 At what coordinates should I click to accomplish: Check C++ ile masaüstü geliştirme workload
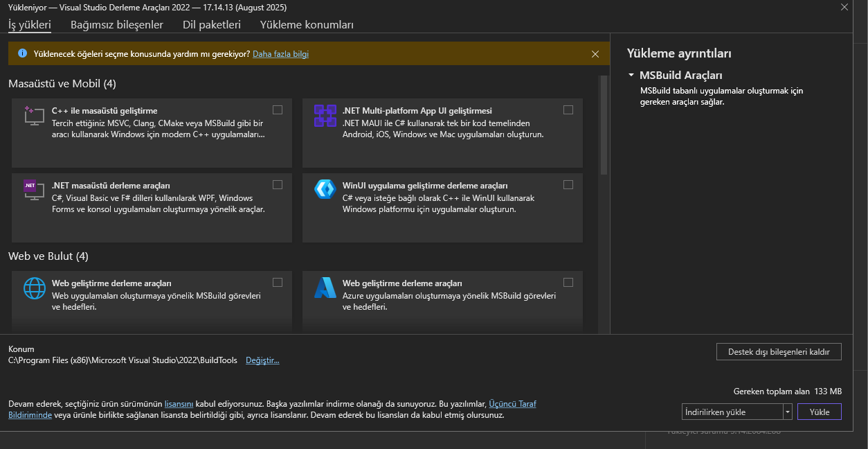278,109
